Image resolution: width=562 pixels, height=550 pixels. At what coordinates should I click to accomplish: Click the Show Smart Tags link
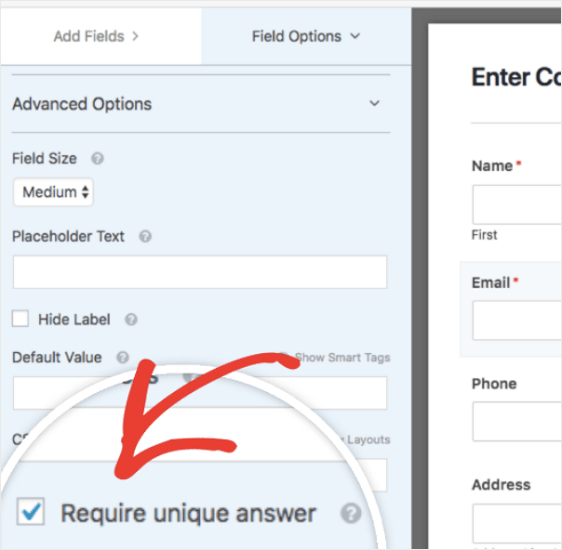click(342, 358)
